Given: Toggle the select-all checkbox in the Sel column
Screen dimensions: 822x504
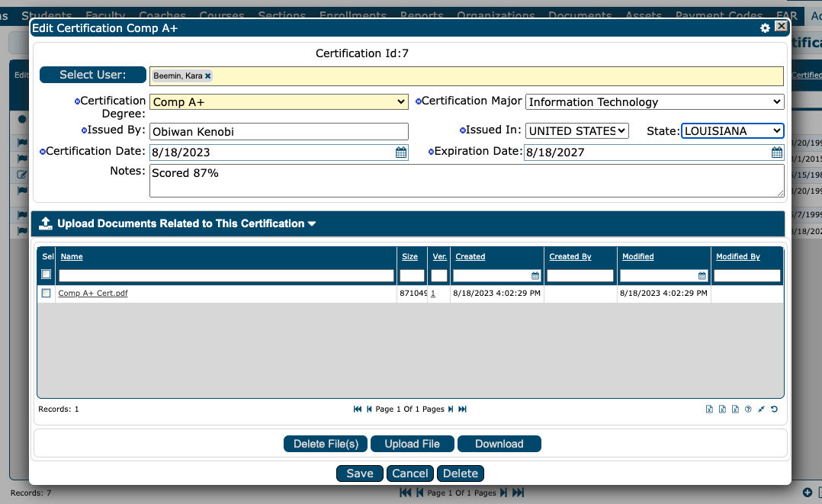Looking at the screenshot, I should tap(46, 275).
